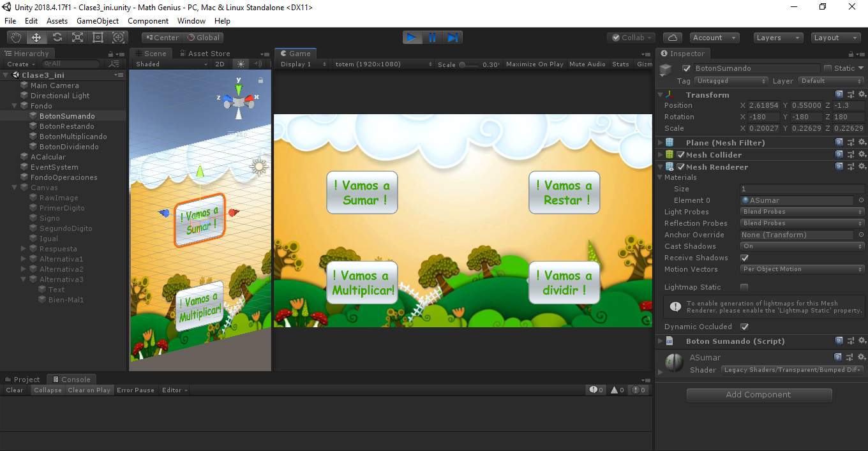Screen dimensions: 868x451
Task: Select the Rotate tool
Action: (57, 38)
